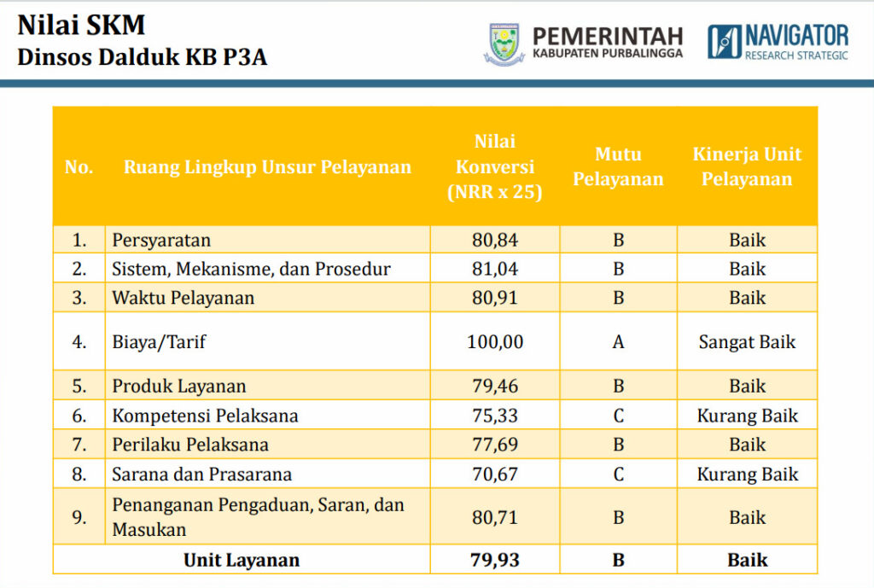Click the PEMERINTAH header text

(x=608, y=36)
